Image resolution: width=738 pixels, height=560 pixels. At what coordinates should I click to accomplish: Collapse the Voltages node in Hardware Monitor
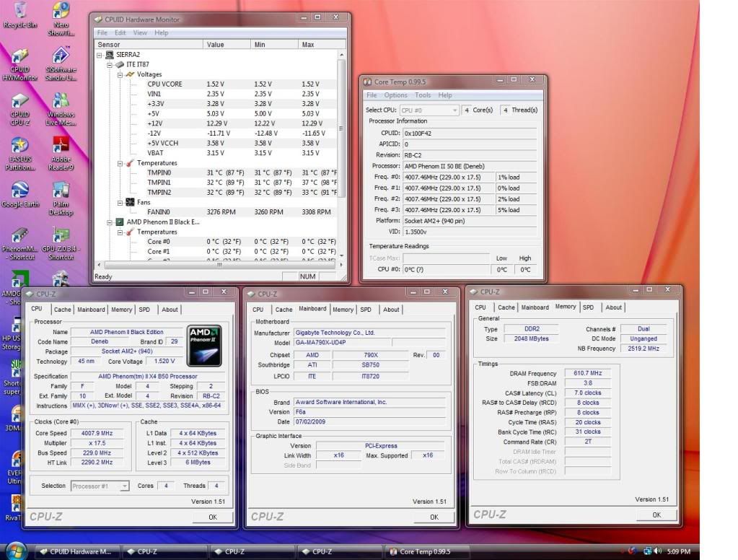click(120, 74)
